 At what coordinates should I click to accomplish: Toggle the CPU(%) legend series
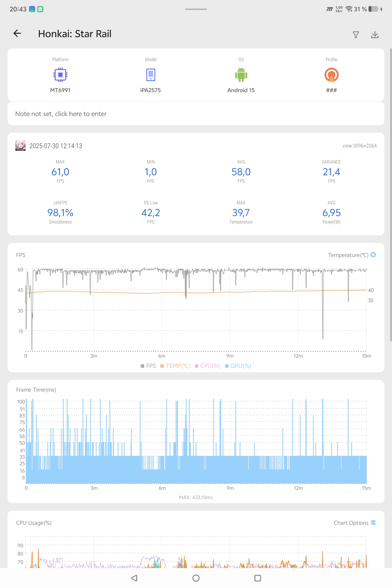point(208,366)
